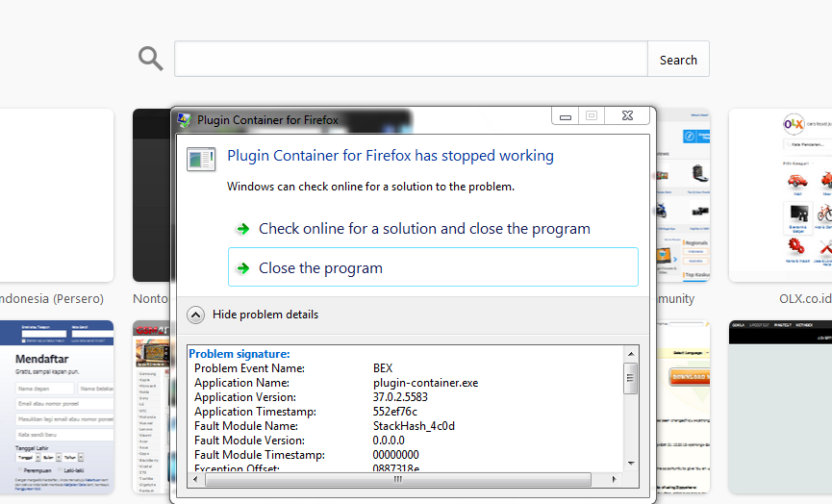The height and width of the screenshot is (504, 832).
Task: Click the Plugin Container title bar icon
Action: tap(184, 120)
